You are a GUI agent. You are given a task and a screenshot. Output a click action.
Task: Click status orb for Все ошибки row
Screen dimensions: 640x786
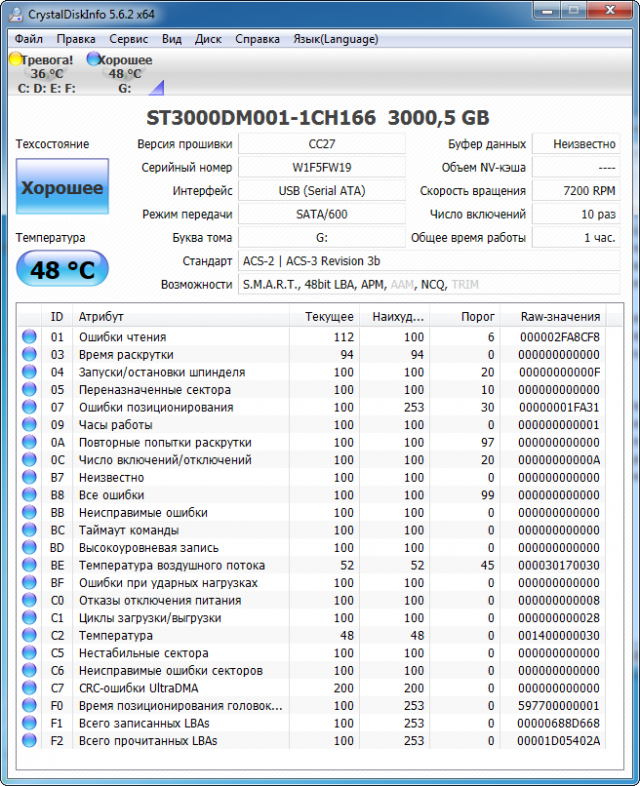pyautogui.click(x=29, y=494)
